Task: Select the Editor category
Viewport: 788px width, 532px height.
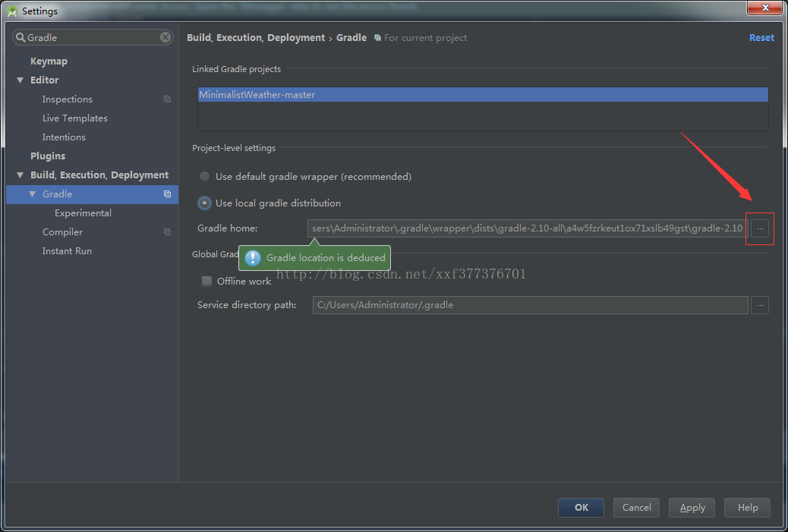Action: coord(44,80)
